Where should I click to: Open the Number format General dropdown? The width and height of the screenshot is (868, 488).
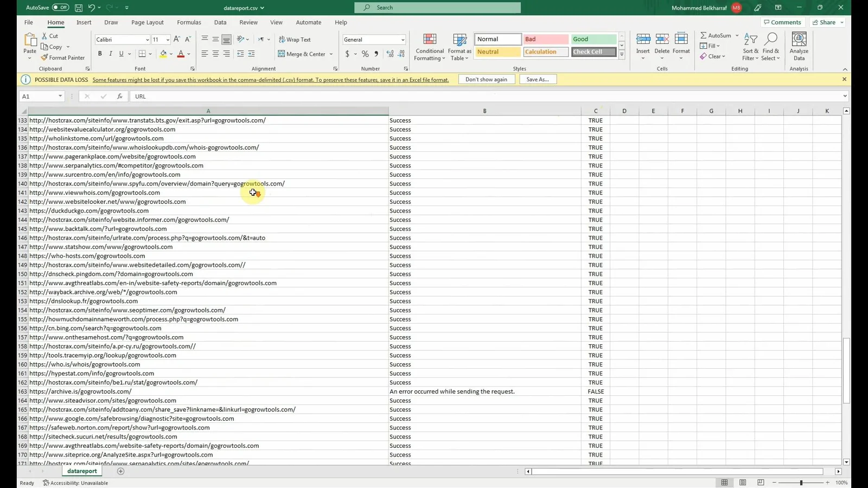tap(403, 40)
